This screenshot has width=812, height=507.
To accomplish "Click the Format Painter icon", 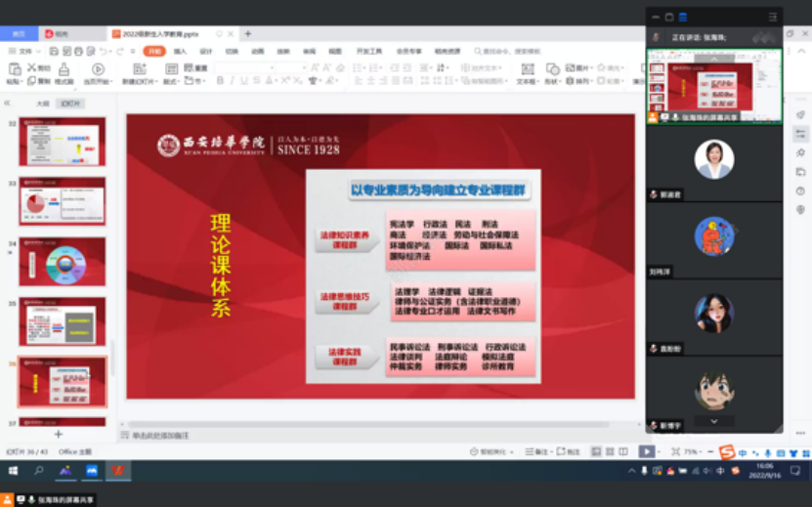I will pyautogui.click(x=64, y=73).
